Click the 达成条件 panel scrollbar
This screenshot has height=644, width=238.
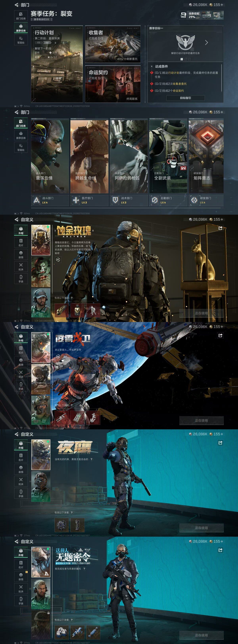pyautogui.click(x=222, y=78)
